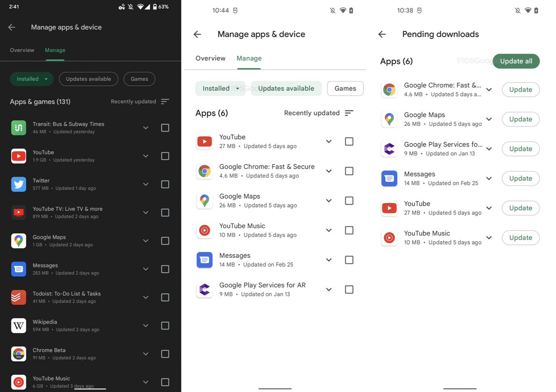Tap YouTube Music icon in Pending downloads
The width and height of the screenshot is (556, 392).
click(x=389, y=238)
